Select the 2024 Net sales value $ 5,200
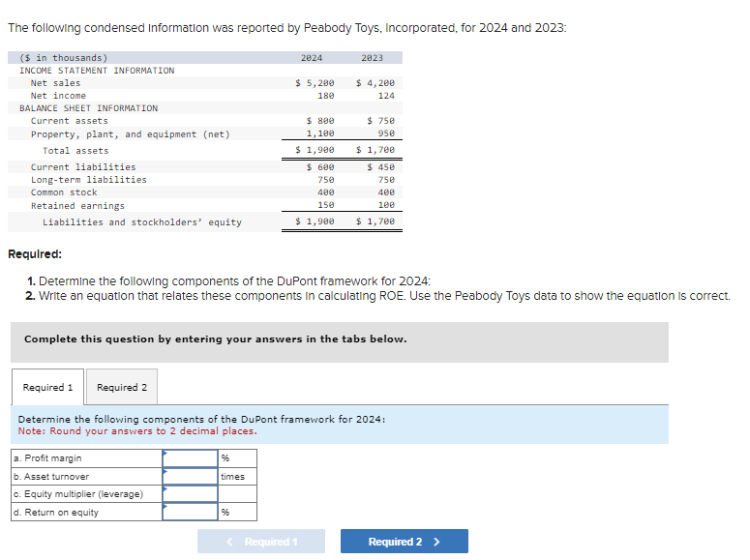This screenshot has width=750, height=560. (x=315, y=83)
